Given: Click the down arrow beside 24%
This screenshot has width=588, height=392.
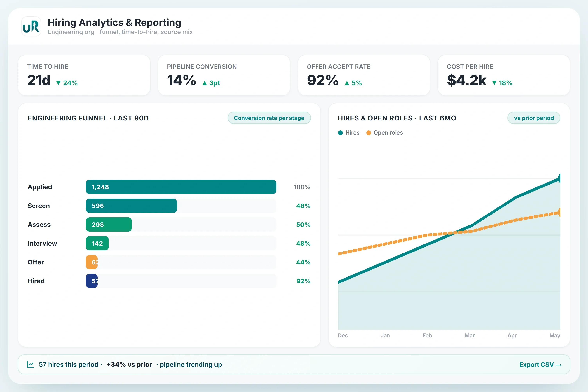Looking at the screenshot, I should pyautogui.click(x=58, y=83).
